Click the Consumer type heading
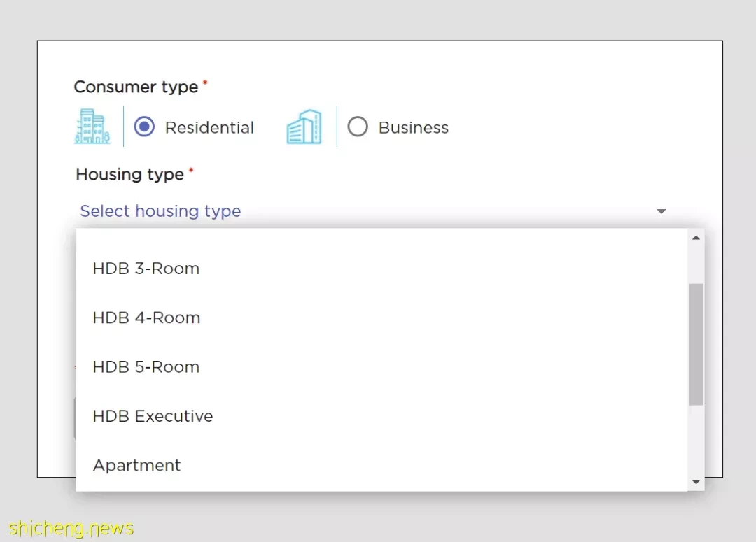Screen dimensions: 756x542 [x=136, y=87]
